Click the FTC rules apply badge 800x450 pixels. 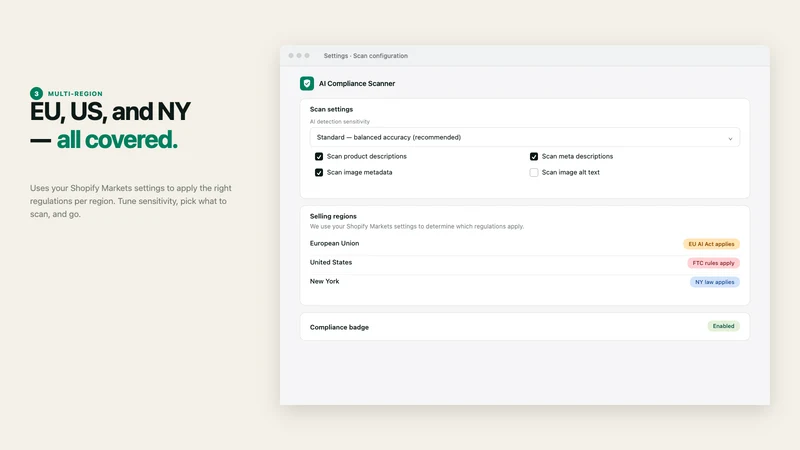713,263
